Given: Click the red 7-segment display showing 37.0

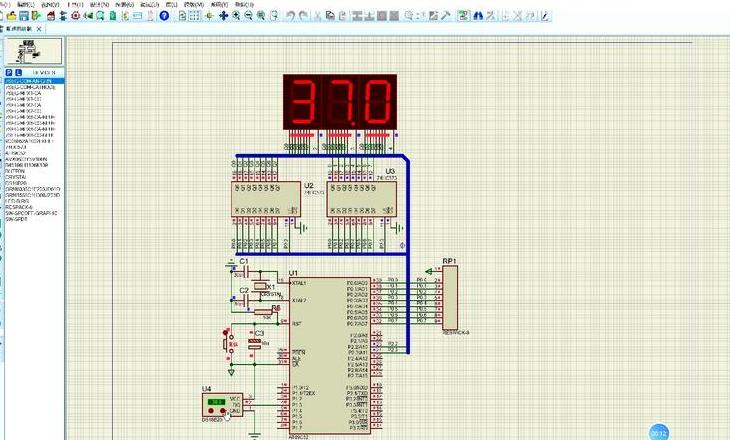Looking at the screenshot, I should point(340,102).
